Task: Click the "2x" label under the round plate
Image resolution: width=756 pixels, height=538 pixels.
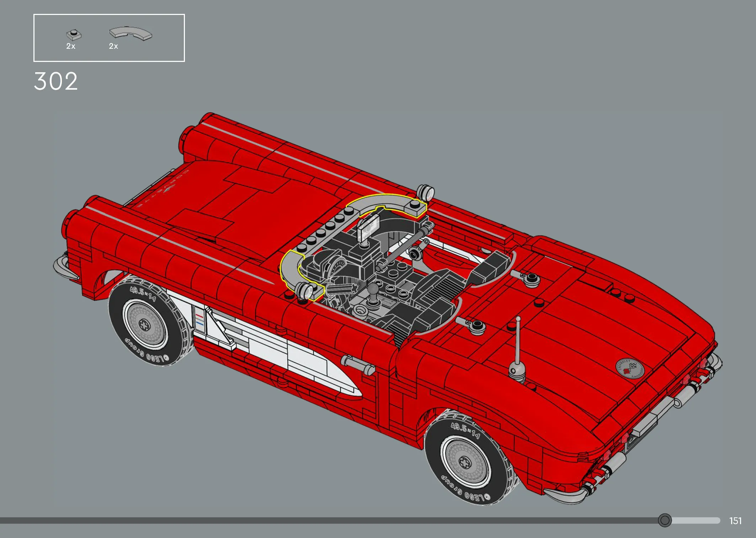Action: click(x=71, y=46)
